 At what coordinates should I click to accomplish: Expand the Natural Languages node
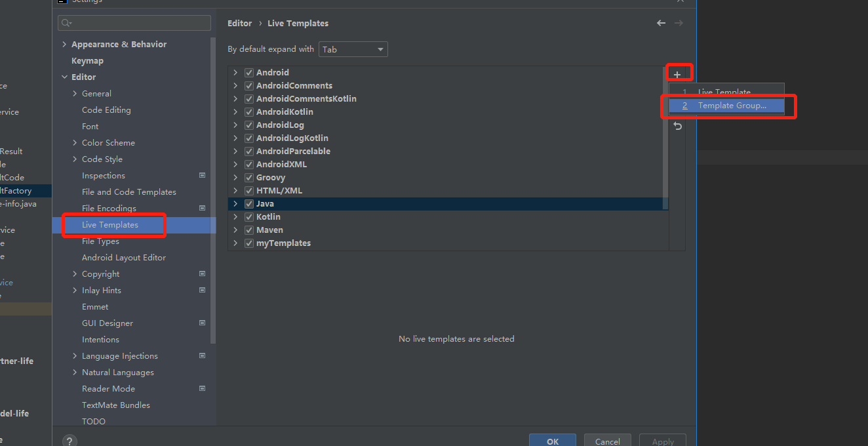(x=75, y=372)
